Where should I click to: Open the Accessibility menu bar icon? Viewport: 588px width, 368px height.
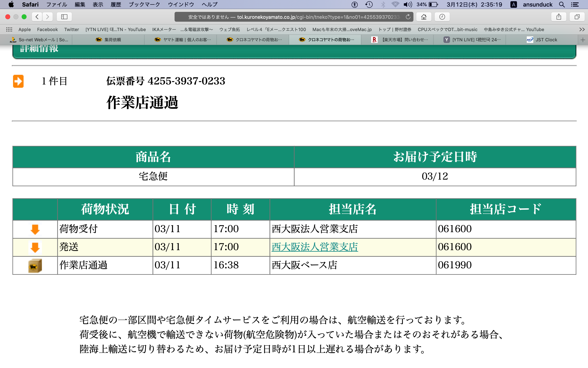[354, 4]
